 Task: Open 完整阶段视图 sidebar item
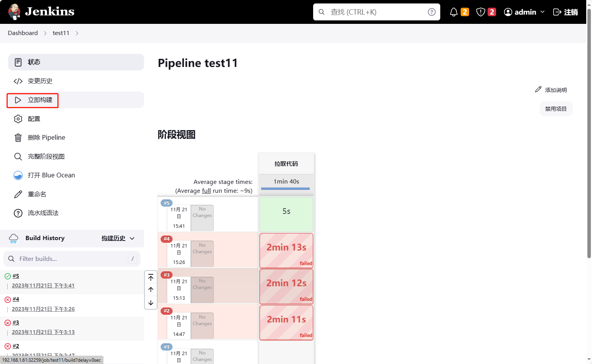click(76, 157)
